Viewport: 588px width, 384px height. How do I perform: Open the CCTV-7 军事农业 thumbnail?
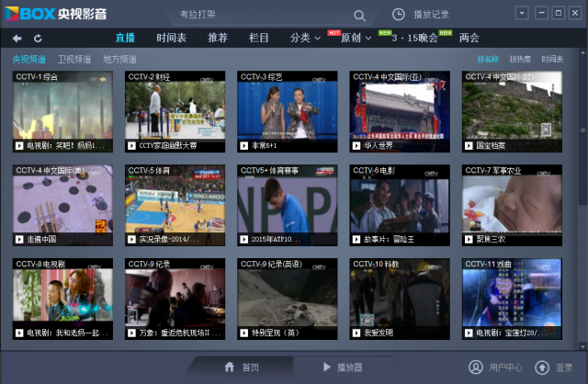(512, 205)
